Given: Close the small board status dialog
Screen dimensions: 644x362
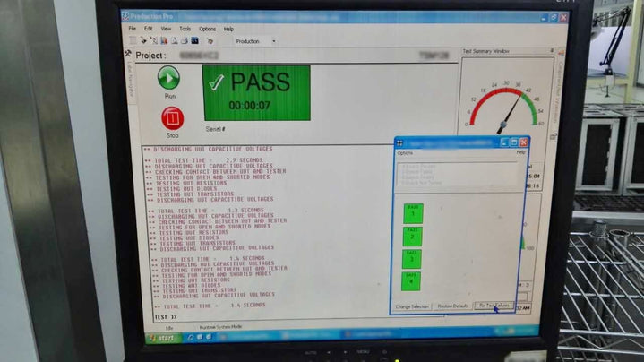Looking at the screenshot, I should point(524,142).
